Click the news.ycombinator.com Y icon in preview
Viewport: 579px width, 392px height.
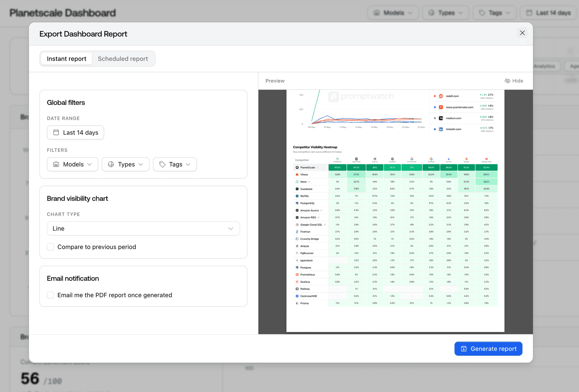click(x=441, y=107)
